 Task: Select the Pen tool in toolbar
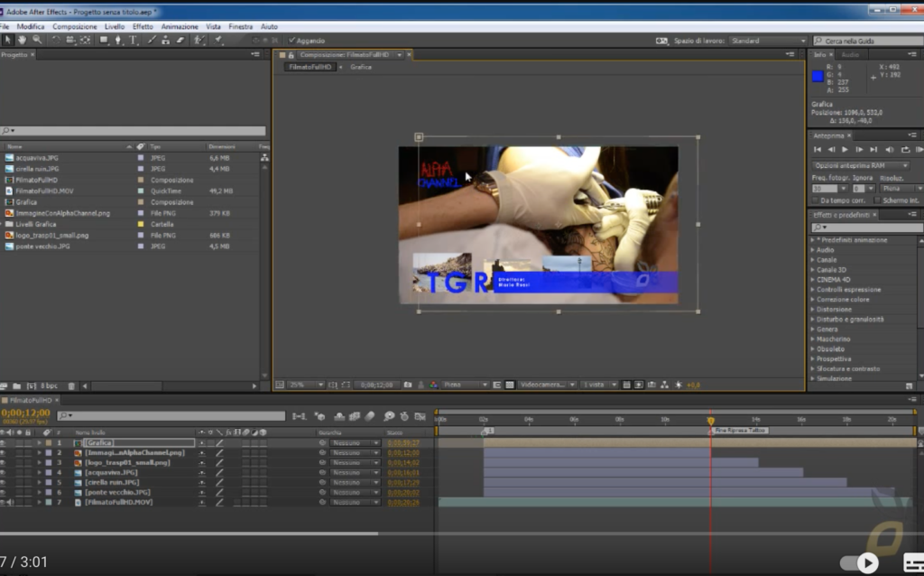[118, 40]
